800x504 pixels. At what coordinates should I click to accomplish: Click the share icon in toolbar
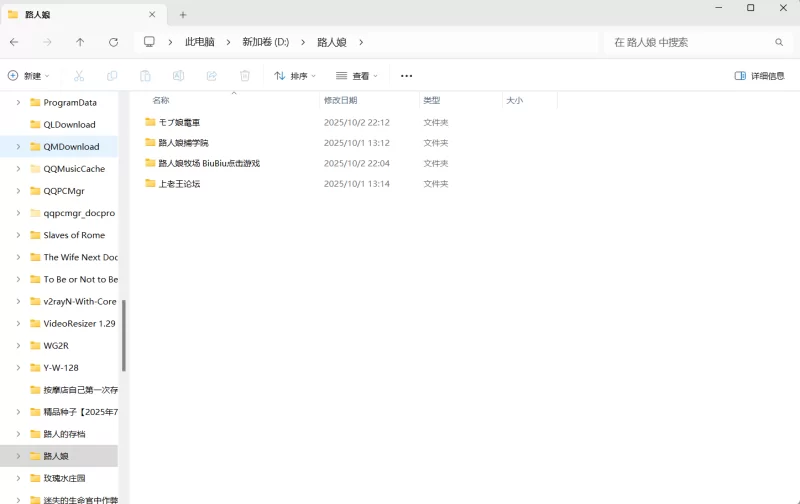pos(212,76)
